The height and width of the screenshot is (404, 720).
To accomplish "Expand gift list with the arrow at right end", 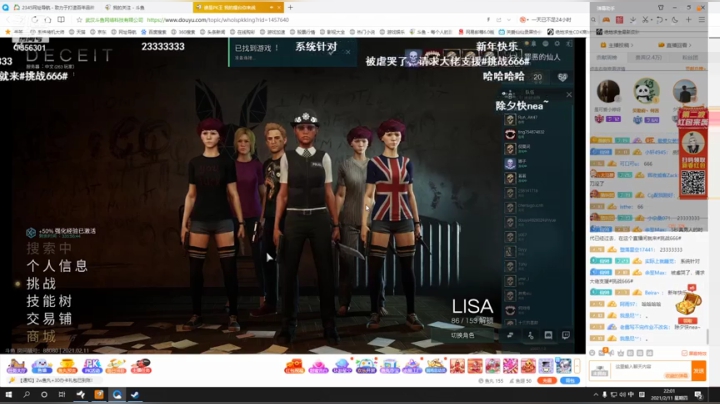I will click(577, 366).
